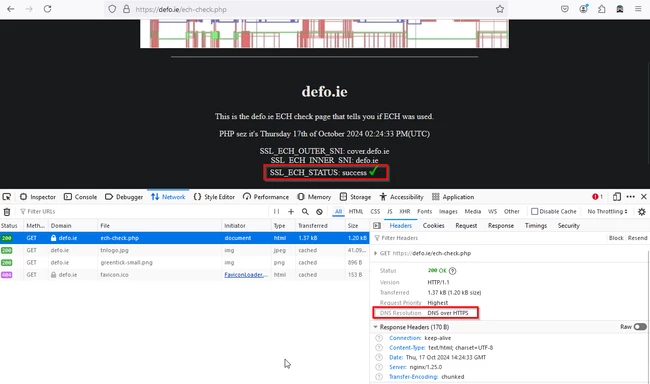Sort requests by the Transferred column
Viewport: 650px width, 384px height.
tap(320, 226)
